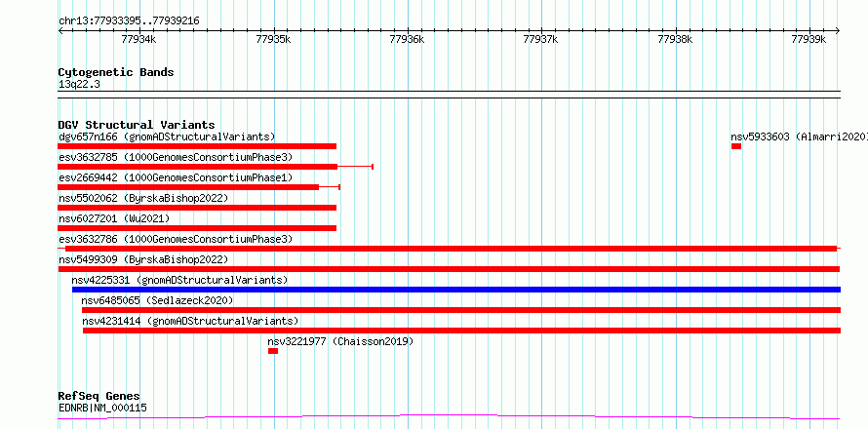Open nsv6027201 (Wu2021) label
Screen dimensions: 868x429
pos(114,218)
